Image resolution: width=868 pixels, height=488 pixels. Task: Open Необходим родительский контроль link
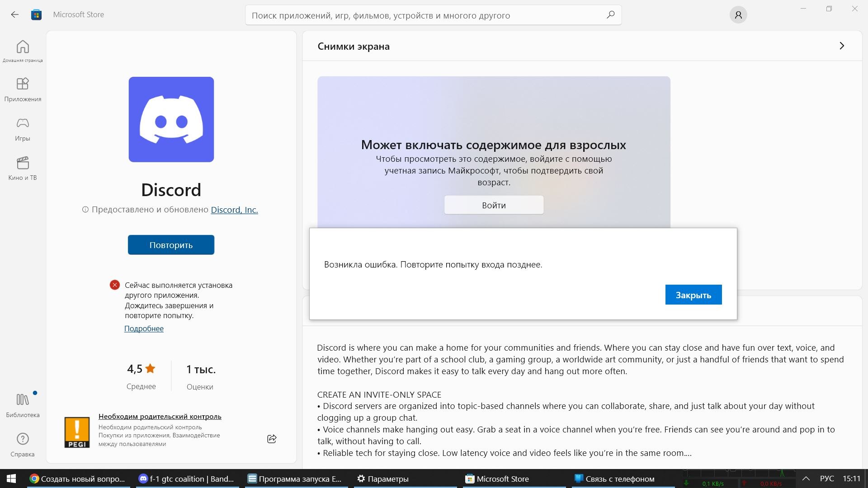160,417
